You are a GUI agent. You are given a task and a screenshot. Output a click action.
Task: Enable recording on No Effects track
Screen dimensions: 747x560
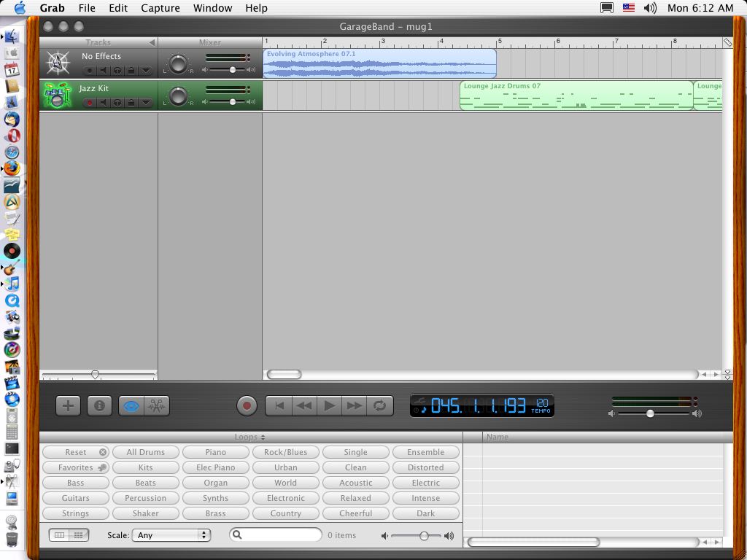click(89, 71)
